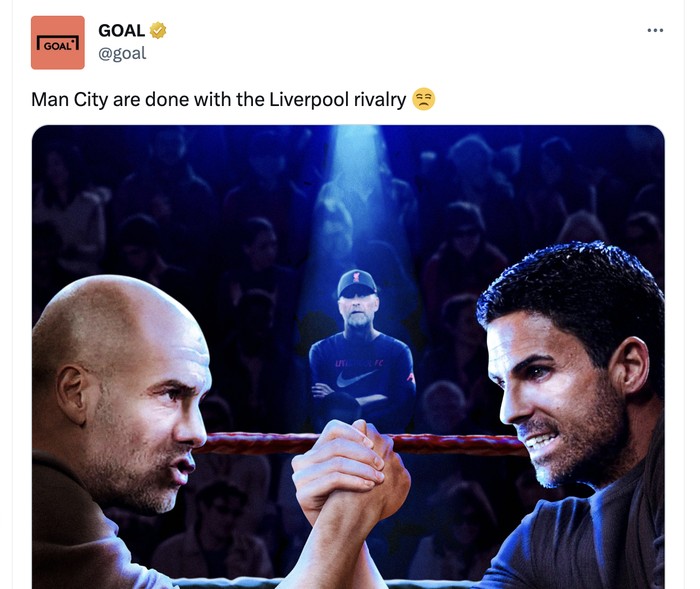
Task: Click the Nike swoosh on the dark shirt
Action: tap(355, 379)
